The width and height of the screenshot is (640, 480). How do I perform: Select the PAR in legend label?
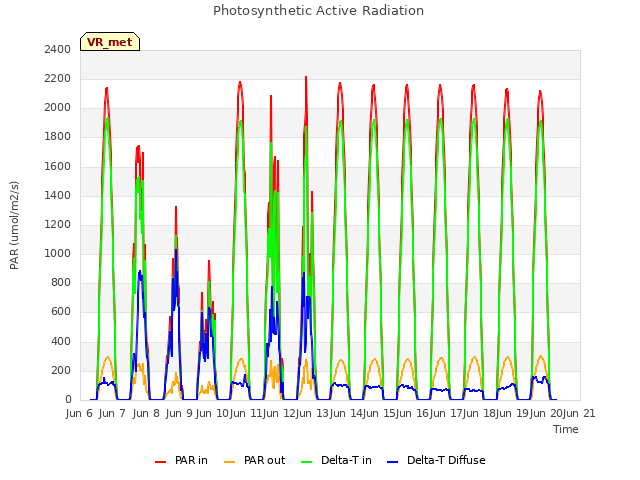click(x=191, y=460)
